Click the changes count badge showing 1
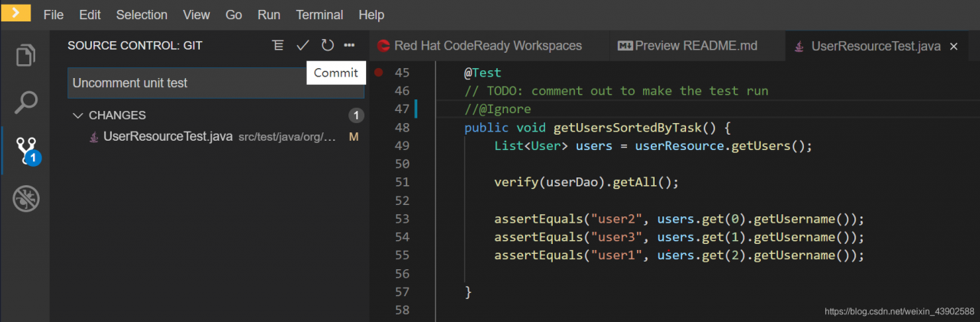980x322 pixels. (x=355, y=115)
